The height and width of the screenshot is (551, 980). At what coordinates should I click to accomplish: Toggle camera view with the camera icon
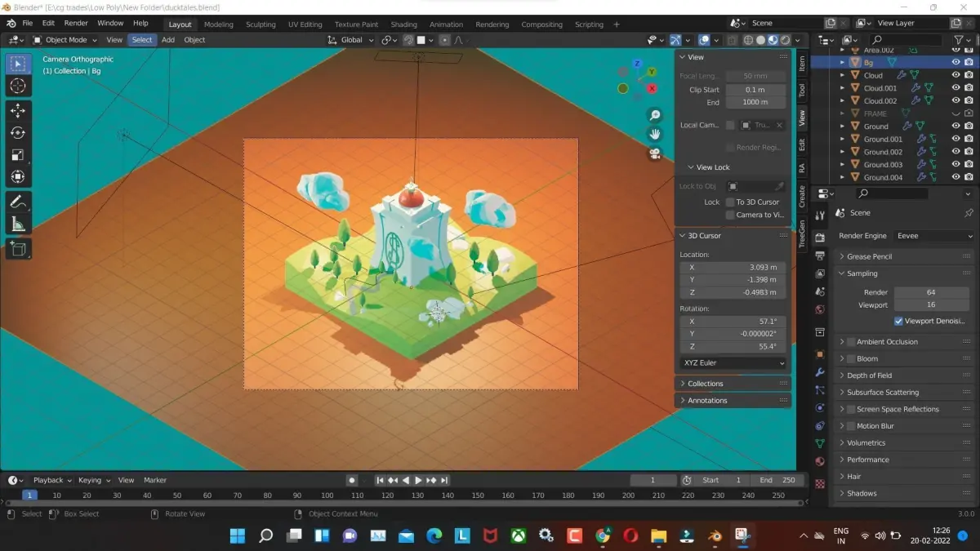coord(655,153)
